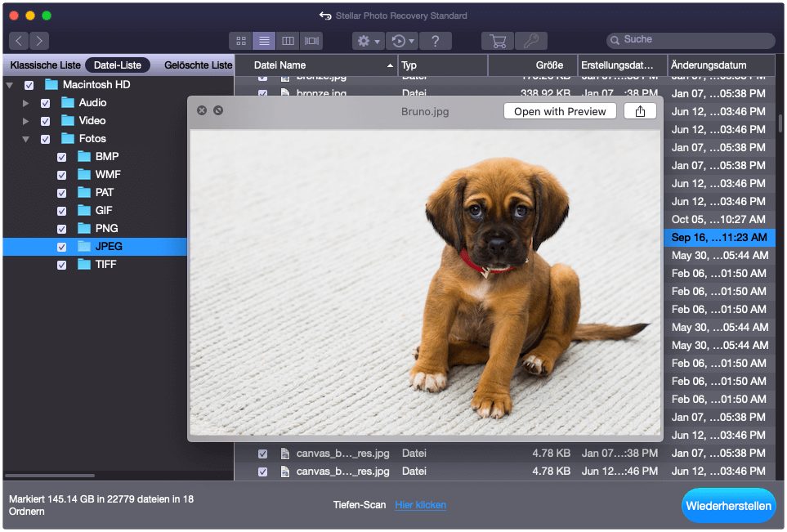
Task: Switch to Gelöschte Liste tab
Action: click(198, 65)
